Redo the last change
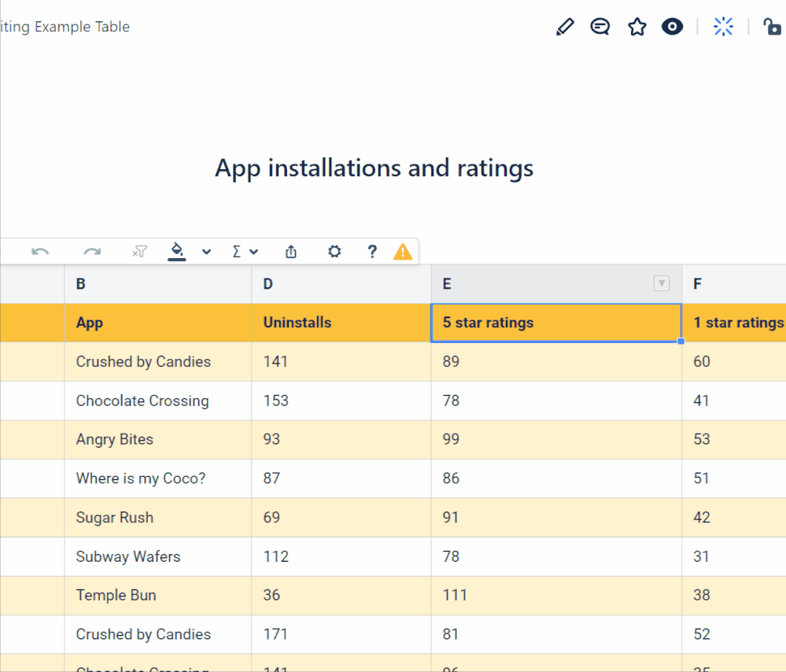The width and height of the screenshot is (786, 672). coord(92,251)
